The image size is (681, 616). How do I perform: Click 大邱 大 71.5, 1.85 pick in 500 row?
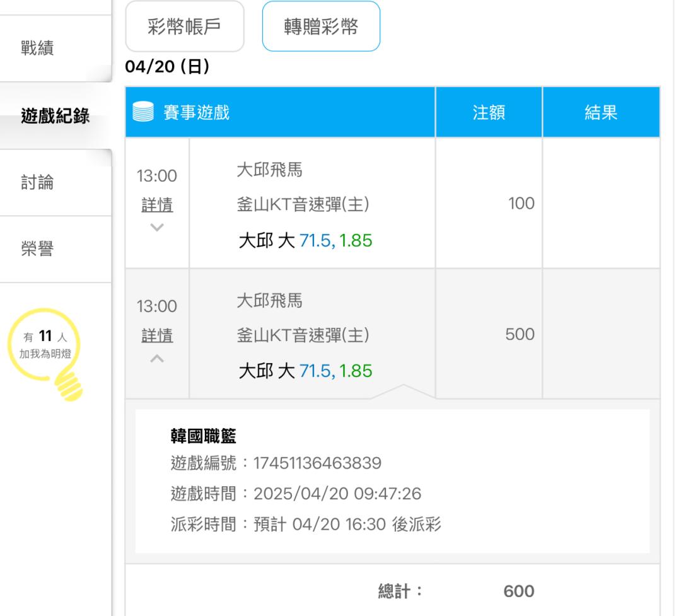[x=306, y=371]
